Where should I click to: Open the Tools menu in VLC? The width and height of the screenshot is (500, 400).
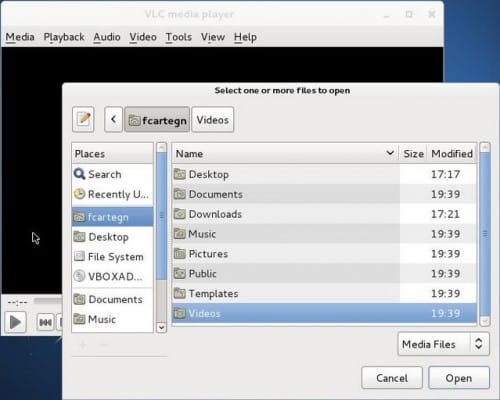179,37
